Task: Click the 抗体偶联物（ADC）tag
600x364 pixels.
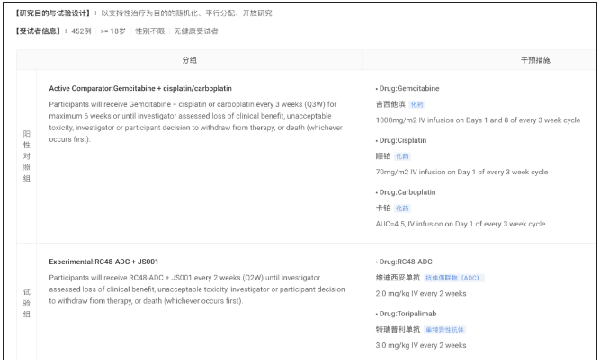Action: click(454, 278)
